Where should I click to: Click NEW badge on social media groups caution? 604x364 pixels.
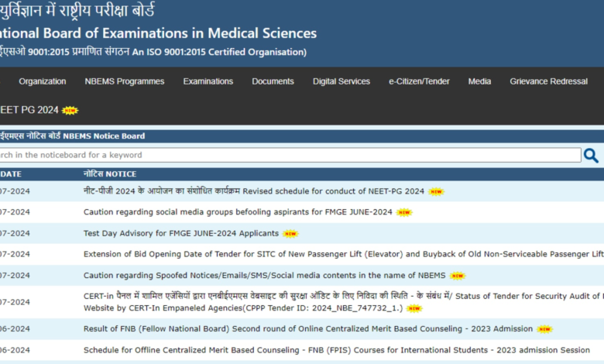point(404,212)
